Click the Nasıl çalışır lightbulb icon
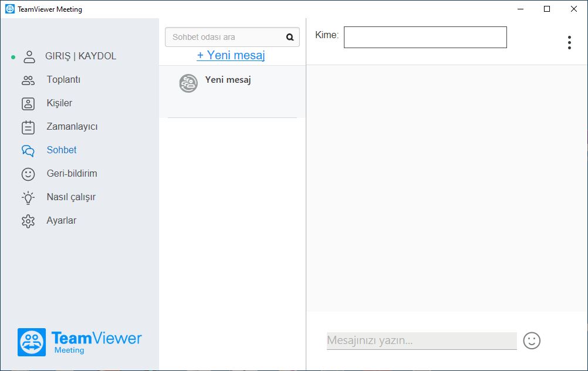The width and height of the screenshot is (588, 371). [x=28, y=197]
